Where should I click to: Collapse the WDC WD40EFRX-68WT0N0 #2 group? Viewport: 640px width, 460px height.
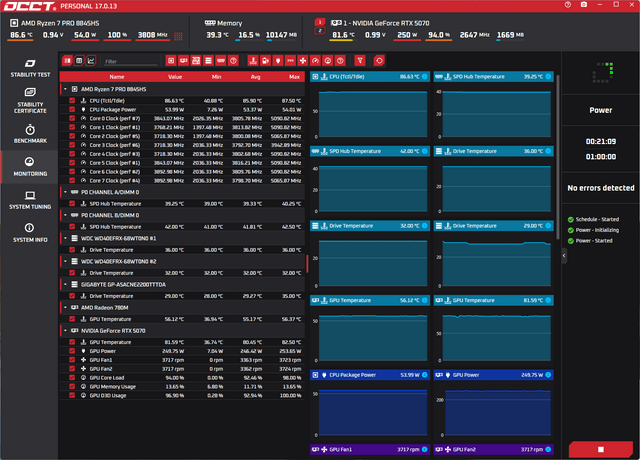[x=65, y=261]
